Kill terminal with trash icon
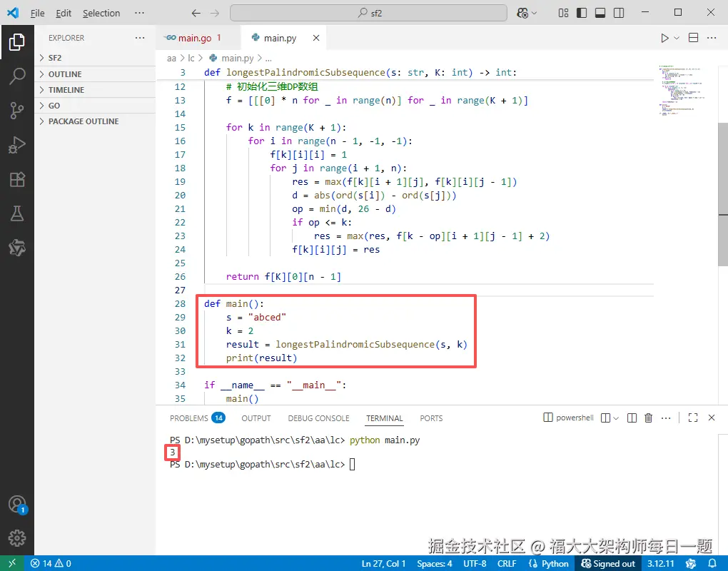 click(649, 418)
